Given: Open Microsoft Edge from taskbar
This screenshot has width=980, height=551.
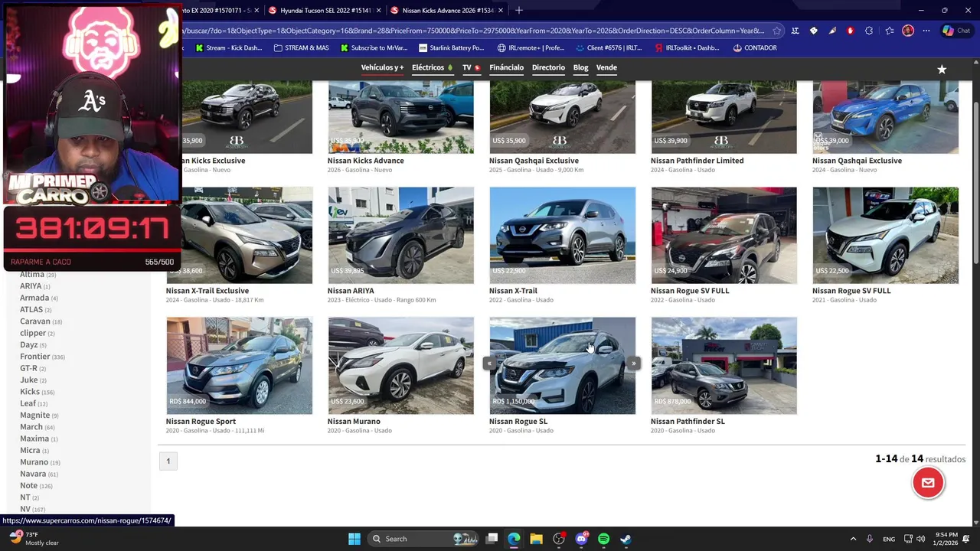Looking at the screenshot, I should (x=514, y=539).
